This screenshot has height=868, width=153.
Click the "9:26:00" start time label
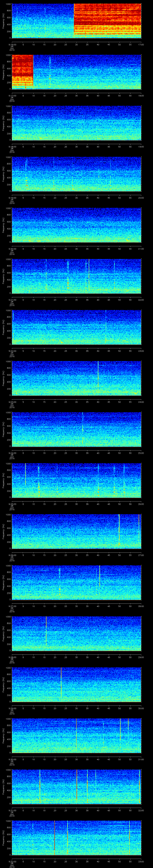pos(12,555)
